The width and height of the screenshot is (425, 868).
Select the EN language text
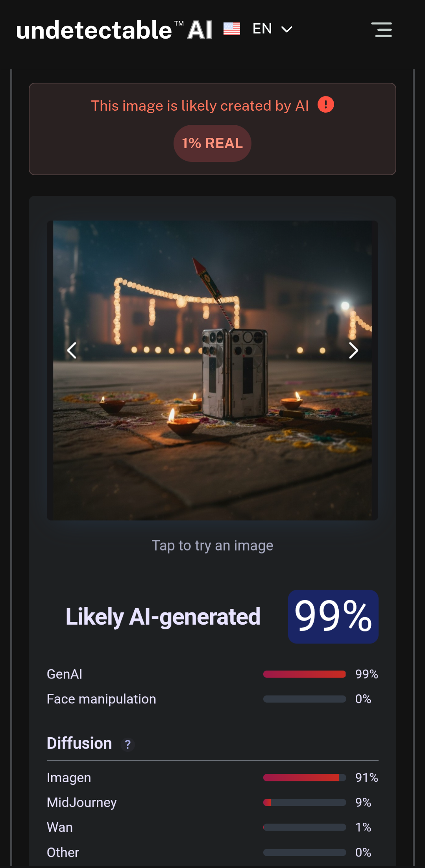pos(262,29)
